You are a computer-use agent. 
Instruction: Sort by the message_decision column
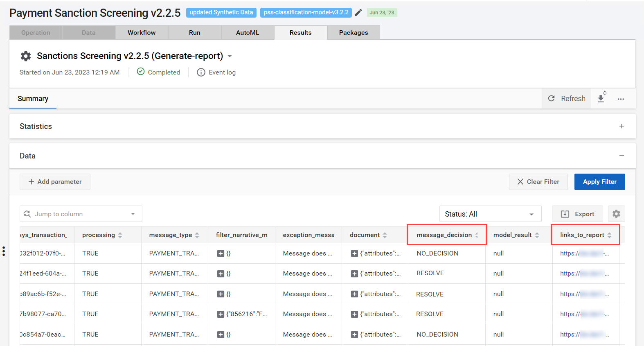click(x=476, y=235)
